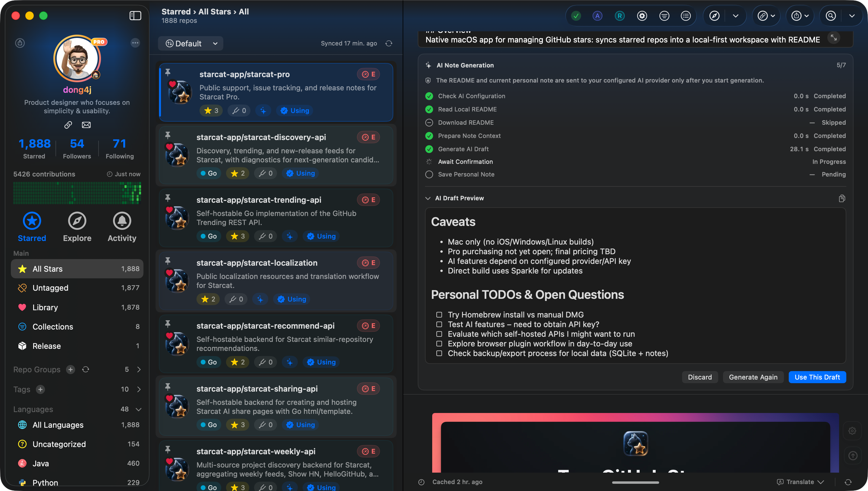Reload README with bottom-right refresh icon
Screen dimensions: 868x491
[x=848, y=482]
